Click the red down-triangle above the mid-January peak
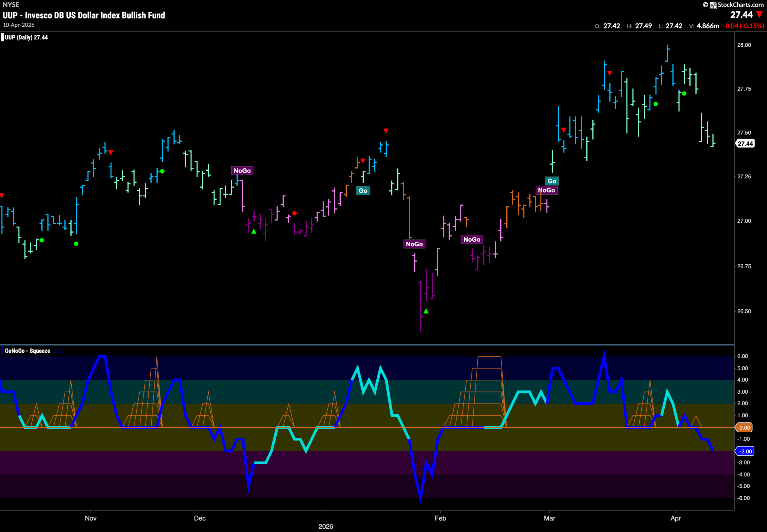The height and width of the screenshot is (532, 767). tap(386, 131)
